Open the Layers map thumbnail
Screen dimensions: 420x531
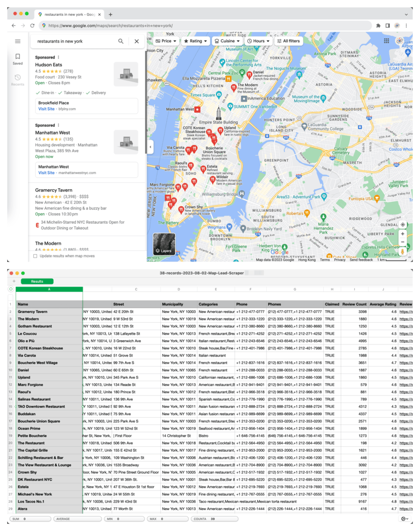(x=164, y=244)
